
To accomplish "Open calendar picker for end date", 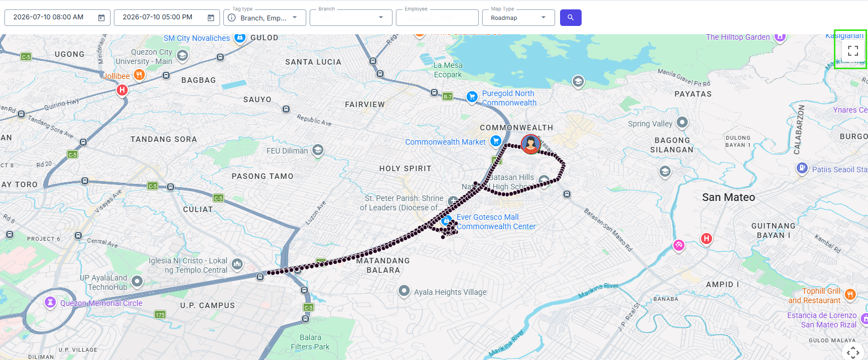I will coord(211,18).
